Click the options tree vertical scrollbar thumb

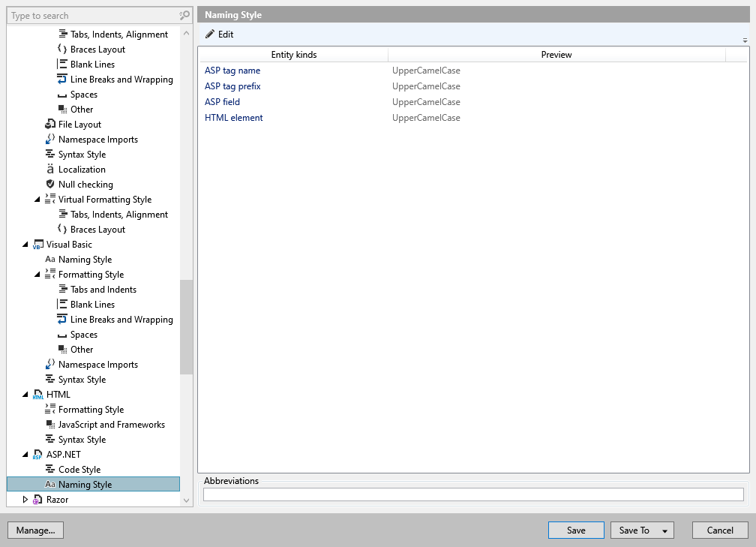tap(186, 327)
